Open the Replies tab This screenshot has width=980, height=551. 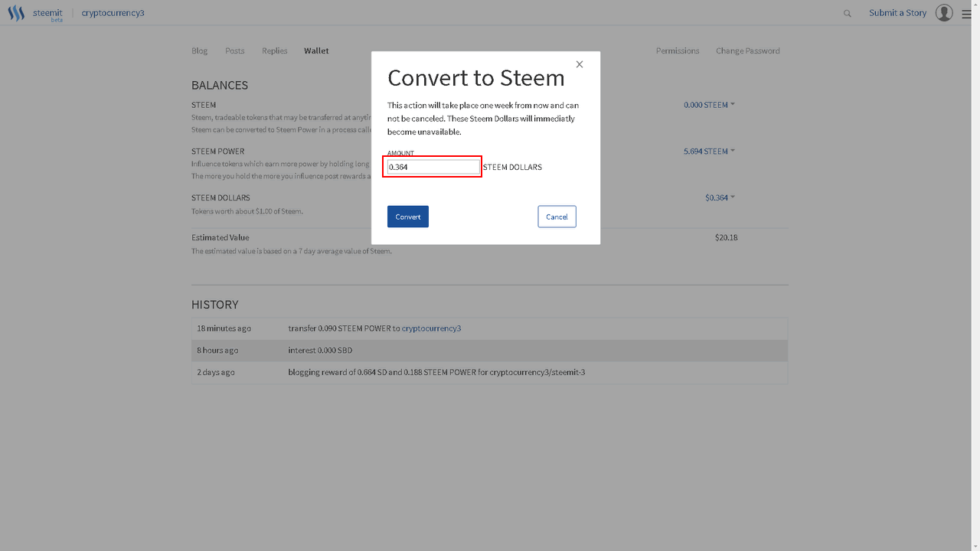tap(275, 51)
